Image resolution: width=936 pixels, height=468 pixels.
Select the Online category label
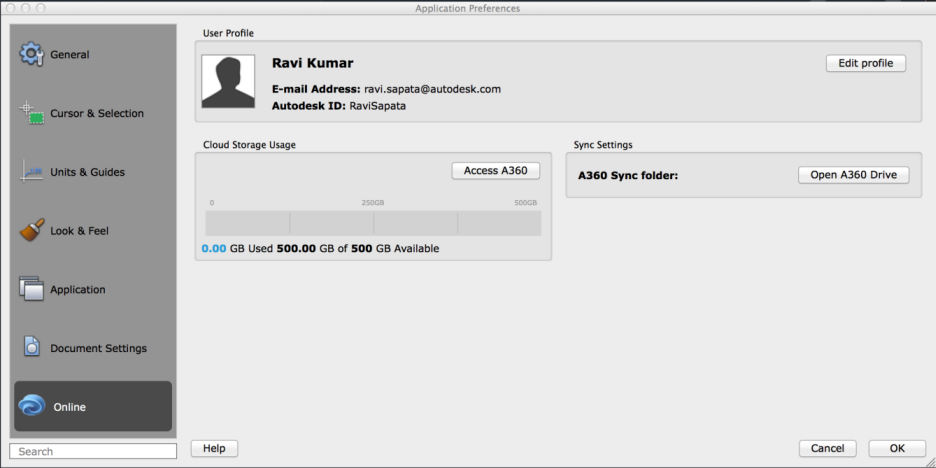click(x=70, y=407)
